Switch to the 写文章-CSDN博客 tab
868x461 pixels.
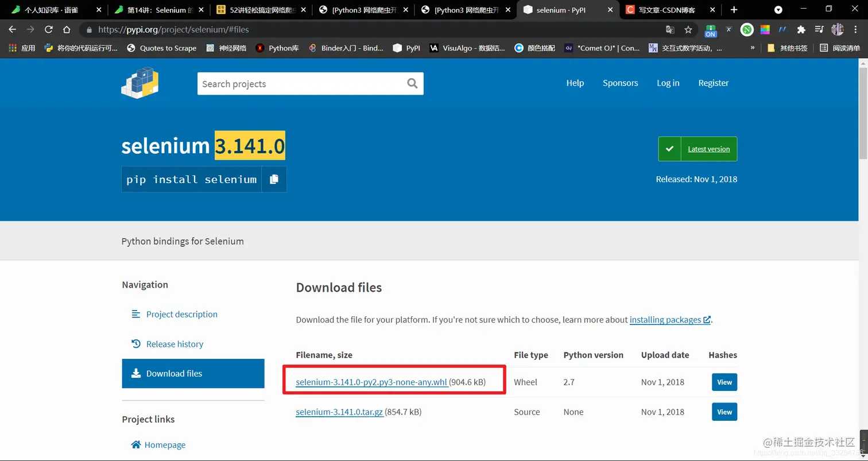(671, 10)
